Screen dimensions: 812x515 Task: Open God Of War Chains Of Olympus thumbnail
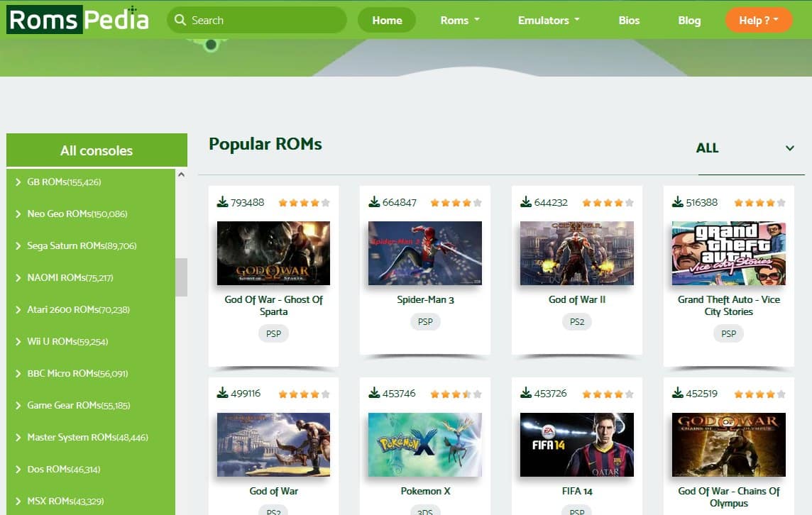(729, 445)
